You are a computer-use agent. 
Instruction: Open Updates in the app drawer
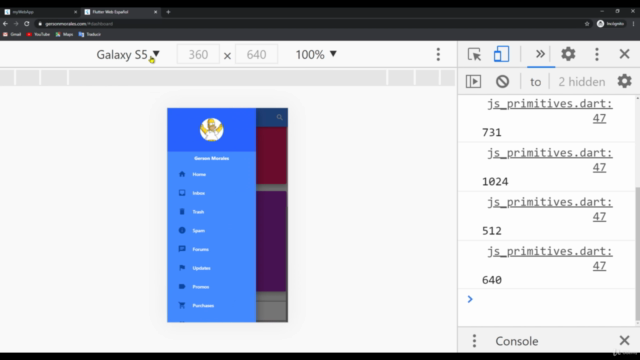tap(211, 268)
